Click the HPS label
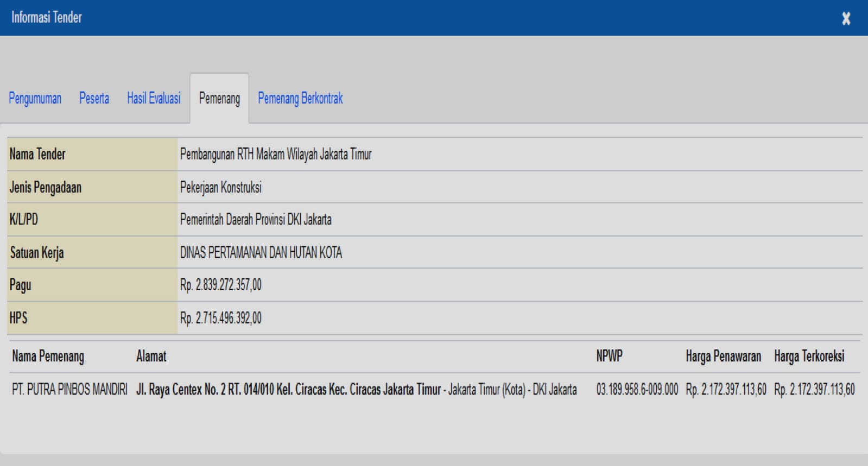This screenshot has height=466, width=868. 18,318
